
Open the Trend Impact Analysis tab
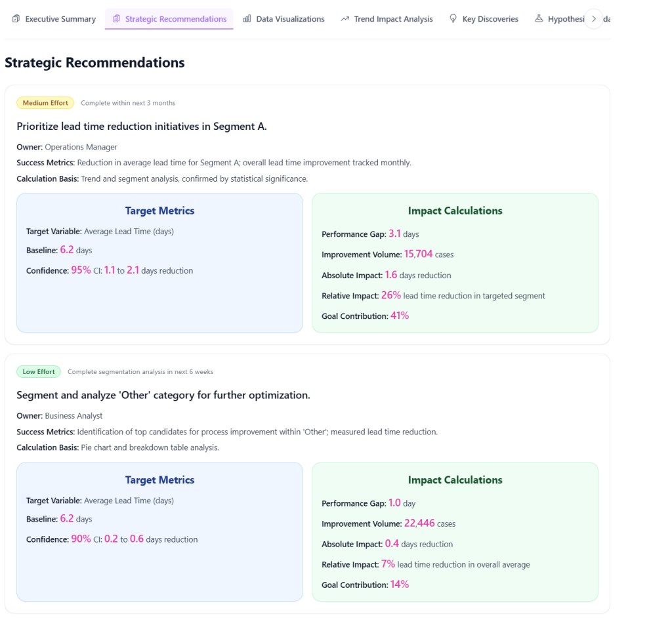387,19
